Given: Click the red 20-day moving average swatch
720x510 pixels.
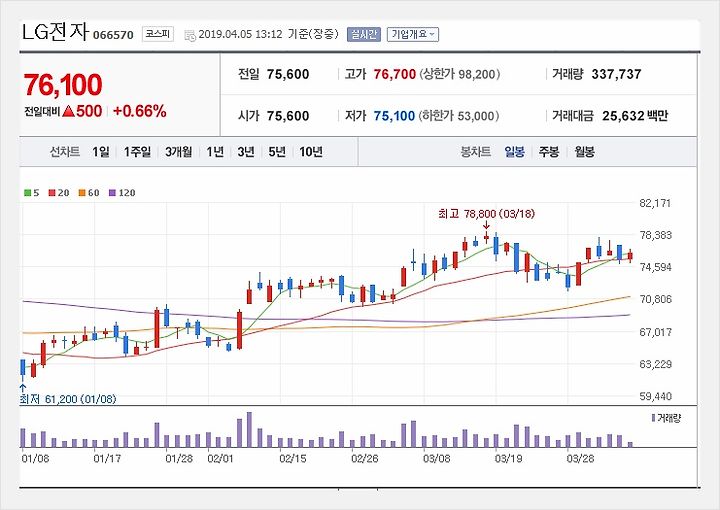Looking at the screenshot, I should point(52,193).
